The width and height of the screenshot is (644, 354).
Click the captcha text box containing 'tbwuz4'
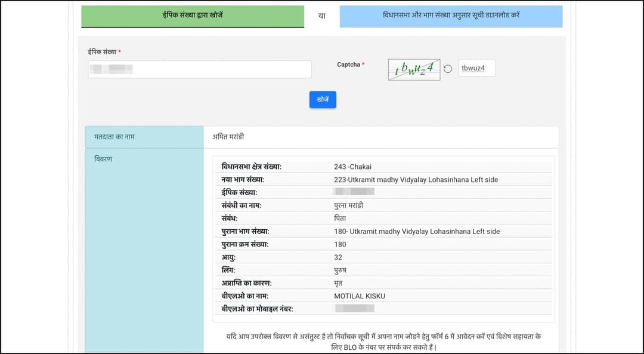click(x=476, y=68)
